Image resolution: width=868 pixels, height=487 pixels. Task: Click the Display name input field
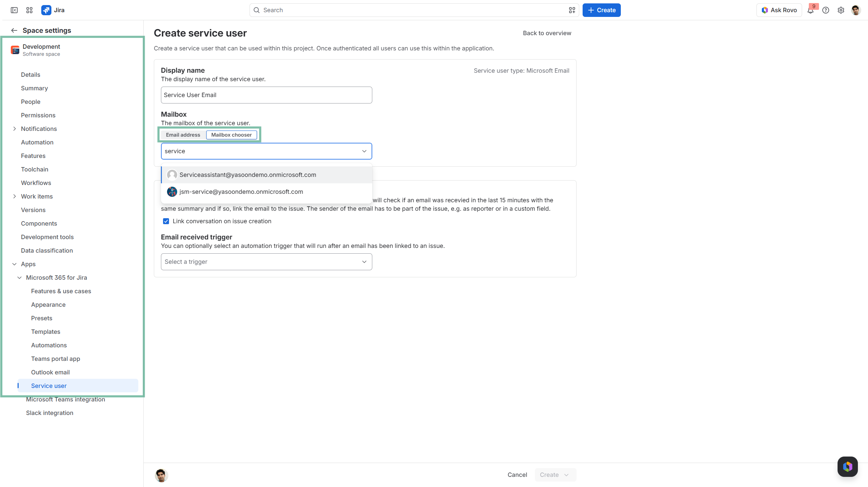pyautogui.click(x=266, y=95)
